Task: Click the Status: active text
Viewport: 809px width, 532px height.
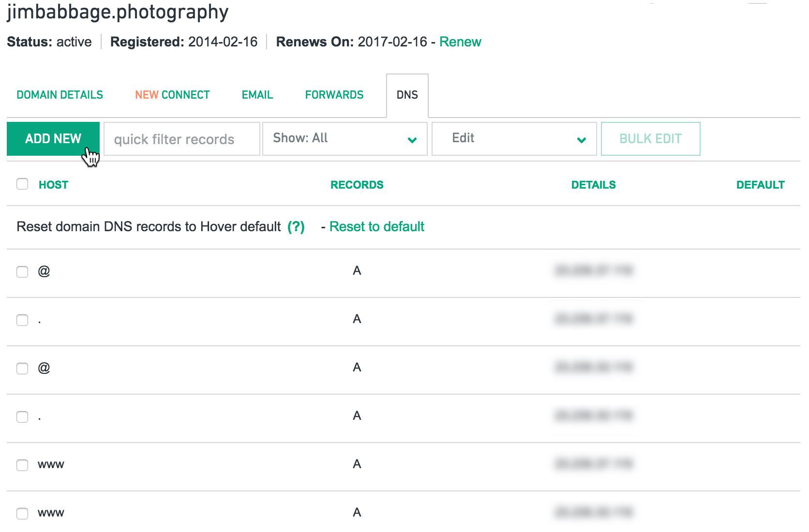Action: click(x=49, y=42)
